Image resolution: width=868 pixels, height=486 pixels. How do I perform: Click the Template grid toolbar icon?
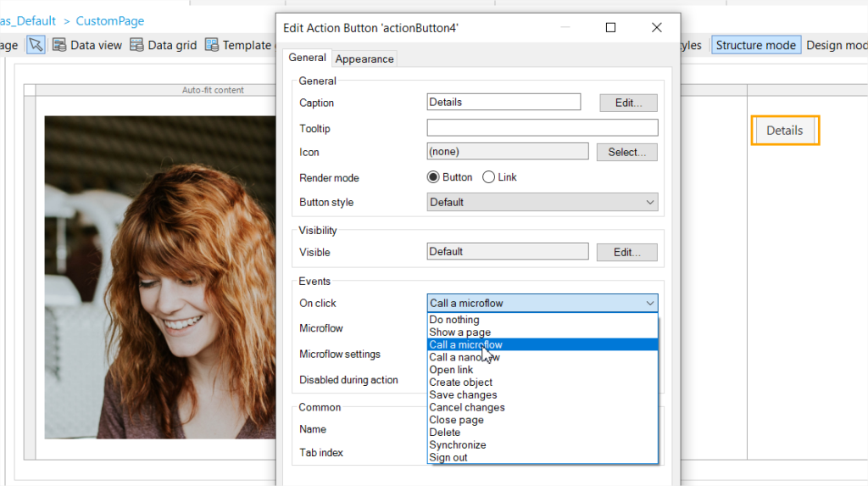[211, 45]
